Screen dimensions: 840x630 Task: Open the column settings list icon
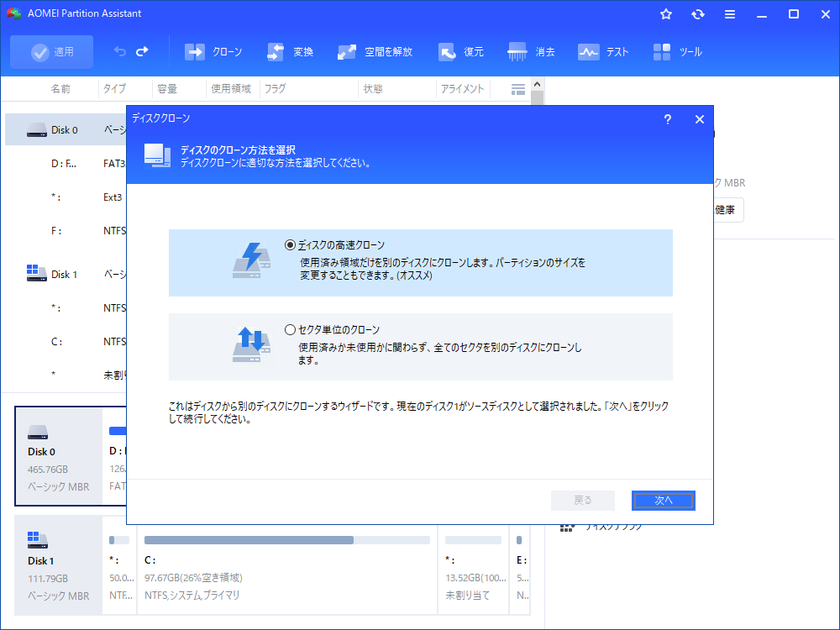point(518,90)
